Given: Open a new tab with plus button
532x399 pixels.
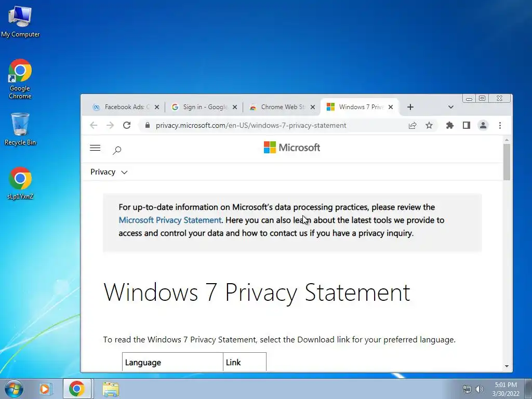Looking at the screenshot, I should (410, 107).
